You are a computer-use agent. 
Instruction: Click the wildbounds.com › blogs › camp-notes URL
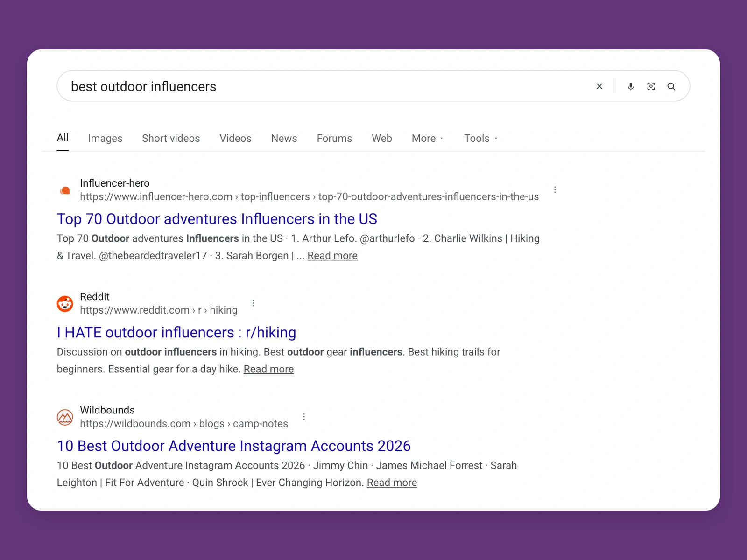point(184,424)
